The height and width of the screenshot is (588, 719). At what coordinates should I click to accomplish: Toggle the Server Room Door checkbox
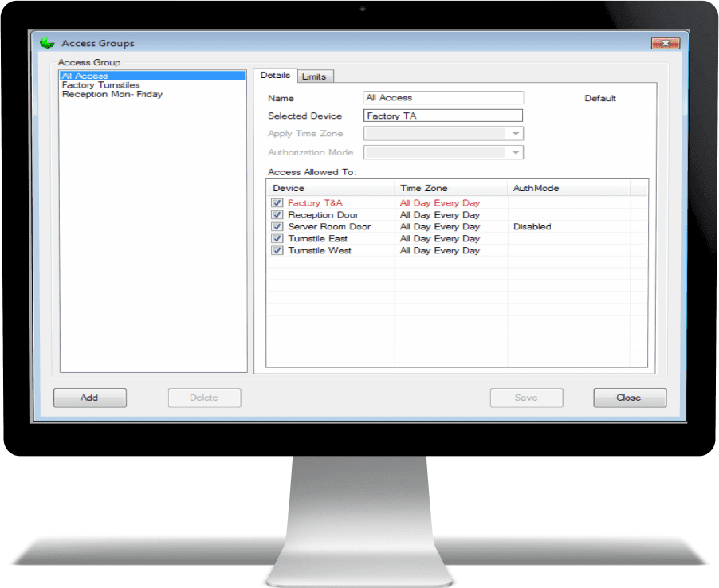pos(277,227)
